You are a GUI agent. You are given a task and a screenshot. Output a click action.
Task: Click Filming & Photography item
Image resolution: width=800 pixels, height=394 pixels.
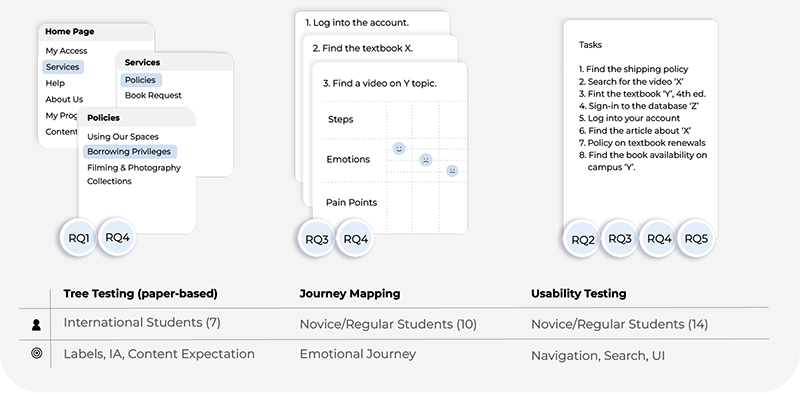pyautogui.click(x=134, y=168)
